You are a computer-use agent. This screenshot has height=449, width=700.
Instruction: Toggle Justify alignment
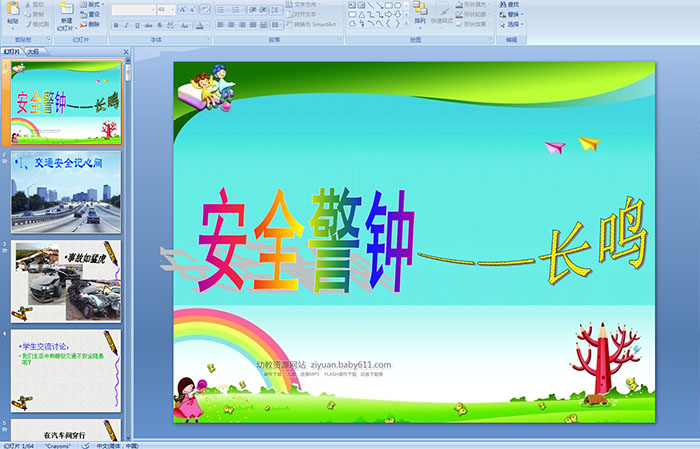[x=253, y=25]
